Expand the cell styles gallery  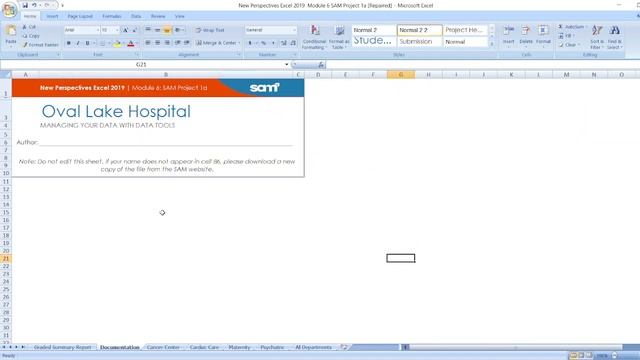492,44
